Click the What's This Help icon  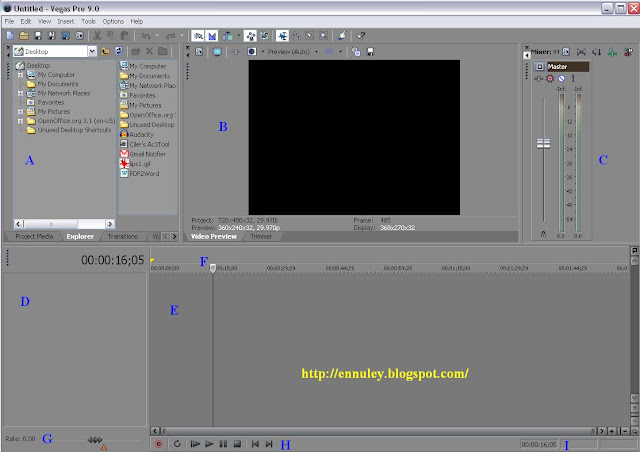point(361,36)
